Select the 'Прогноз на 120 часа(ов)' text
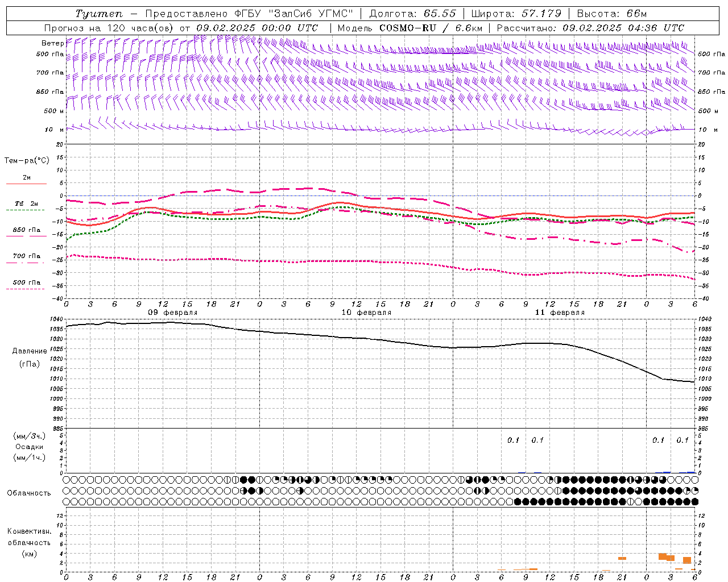Image resolution: width=728 pixels, height=582 pixels. (x=109, y=28)
